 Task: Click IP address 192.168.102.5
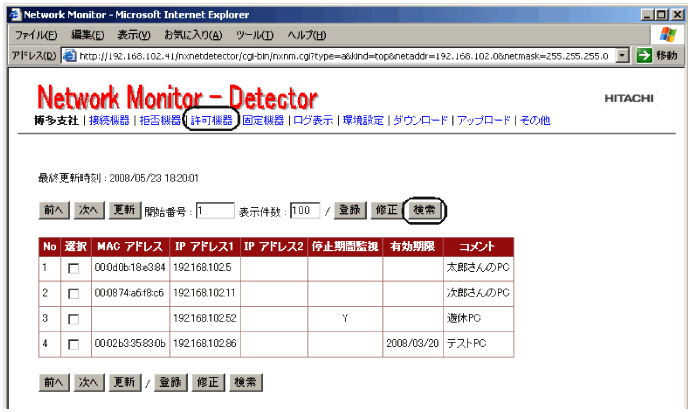coord(202,267)
